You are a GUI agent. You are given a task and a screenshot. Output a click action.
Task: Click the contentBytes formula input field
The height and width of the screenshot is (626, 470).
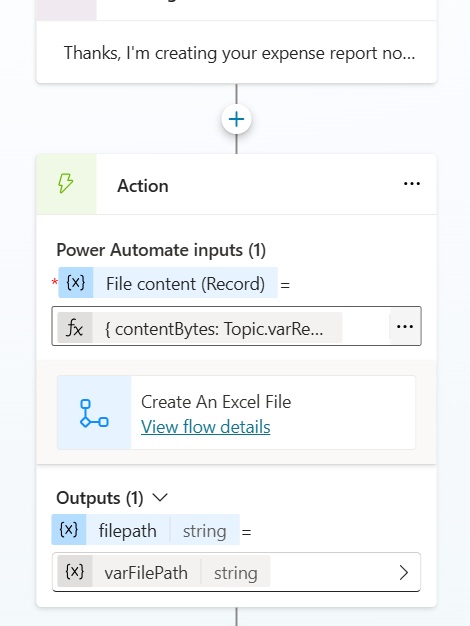[x=236, y=326]
